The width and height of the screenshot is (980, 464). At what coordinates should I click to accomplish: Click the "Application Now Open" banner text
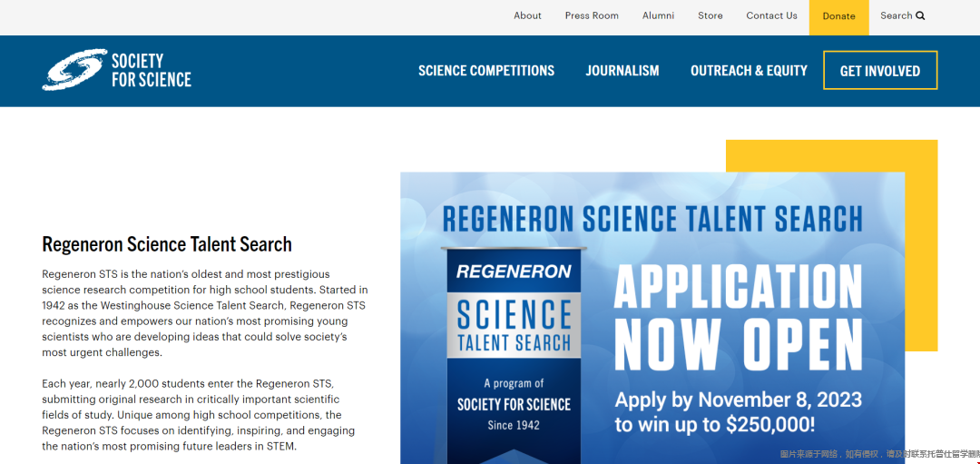(738, 318)
